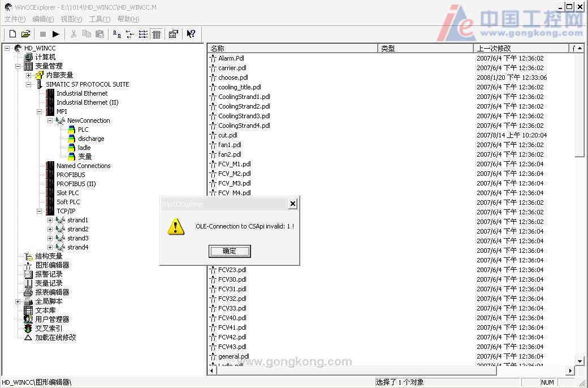Switch to small icons view
Image resolution: width=588 pixels, height=388 pixels.
130,34
